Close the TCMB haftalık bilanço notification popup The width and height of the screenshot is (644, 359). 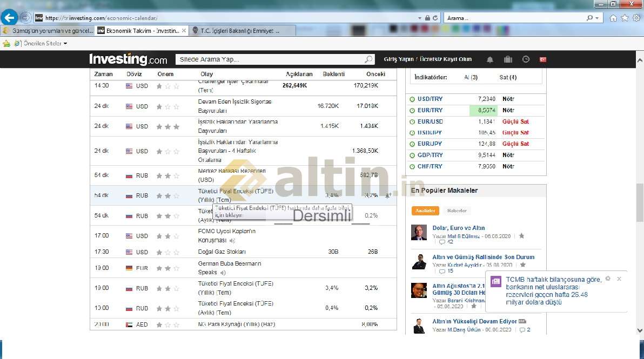click(x=619, y=279)
